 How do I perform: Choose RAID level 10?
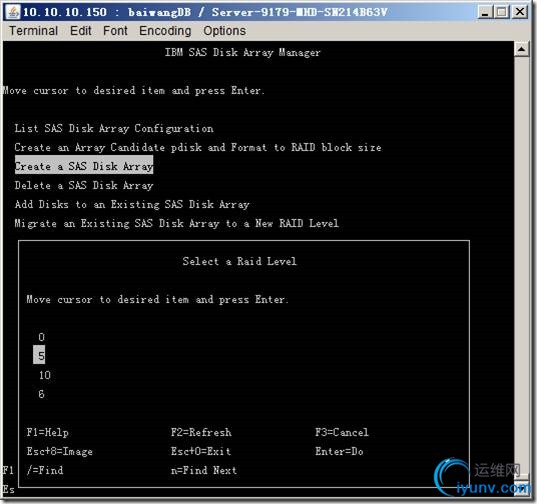click(45, 375)
